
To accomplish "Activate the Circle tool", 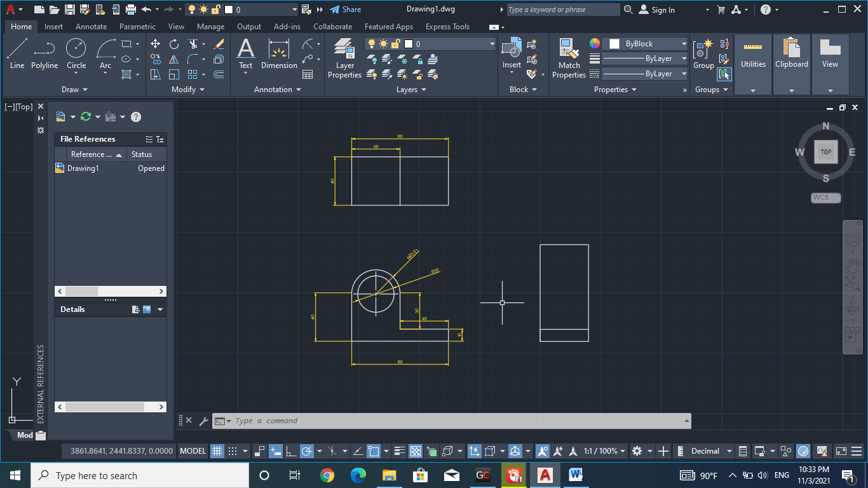I will (x=76, y=53).
